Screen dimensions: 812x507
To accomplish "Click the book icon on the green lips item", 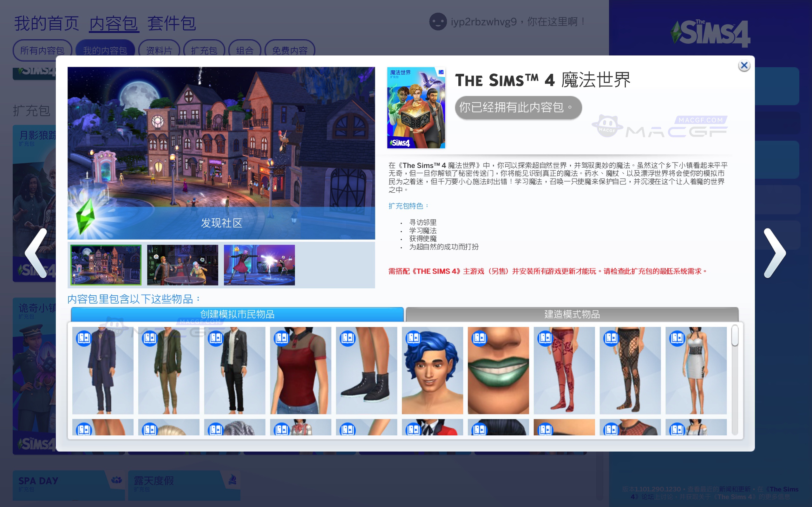I will click(480, 338).
